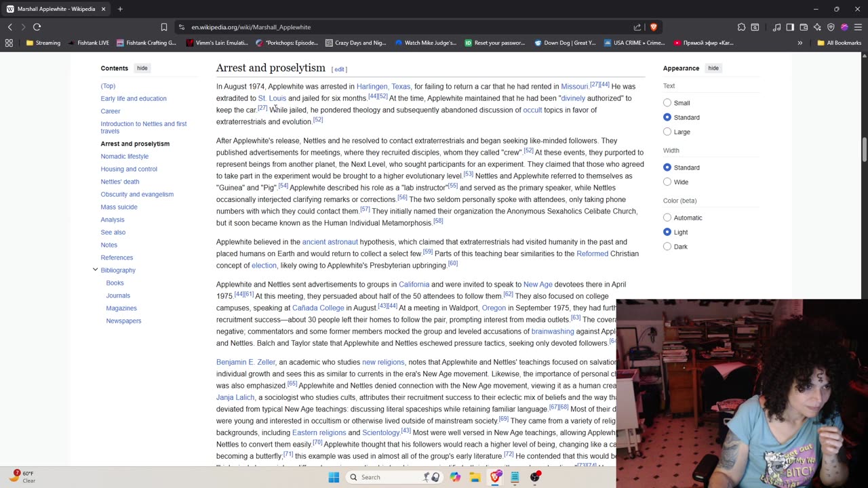Screen dimensions: 868x488
Task: Jump to Nomadic lifestyle section
Action: [125, 157]
